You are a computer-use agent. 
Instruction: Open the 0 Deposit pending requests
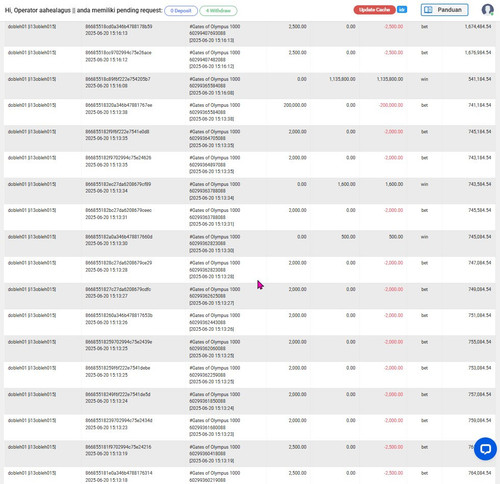(181, 11)
